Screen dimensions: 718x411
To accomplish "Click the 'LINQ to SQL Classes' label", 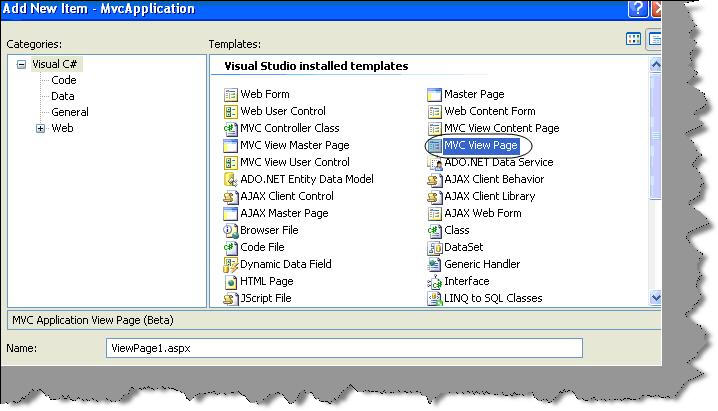I will coord(493,298).
